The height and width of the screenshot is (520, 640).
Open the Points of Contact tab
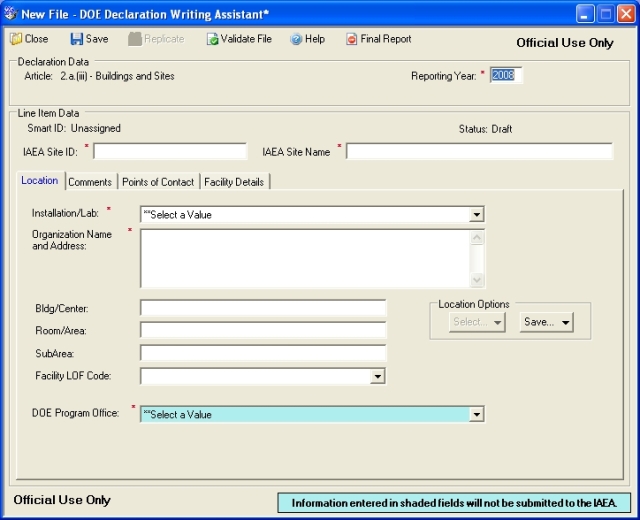click(158, 182)
